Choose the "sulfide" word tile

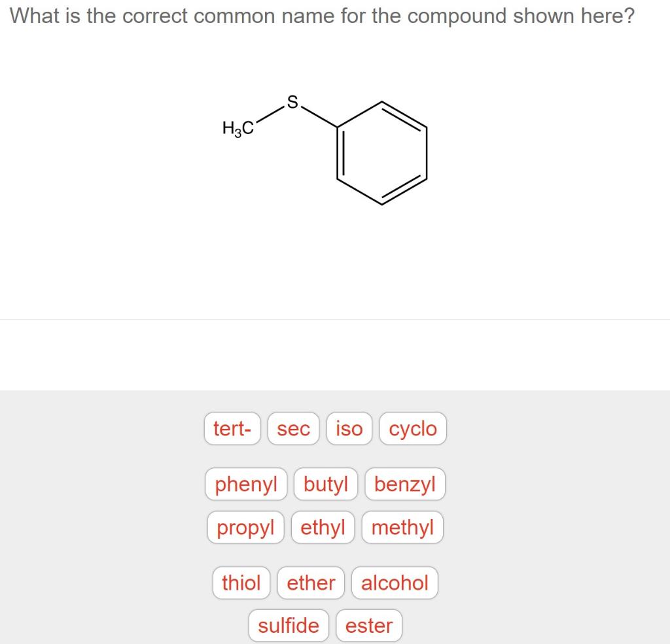(x=289, y=625)
